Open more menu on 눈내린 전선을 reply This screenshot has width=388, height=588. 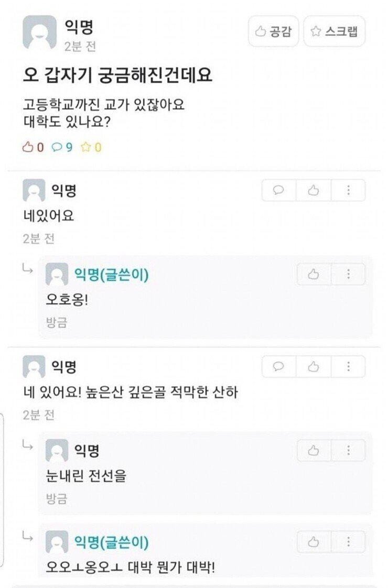pos(348,450)
